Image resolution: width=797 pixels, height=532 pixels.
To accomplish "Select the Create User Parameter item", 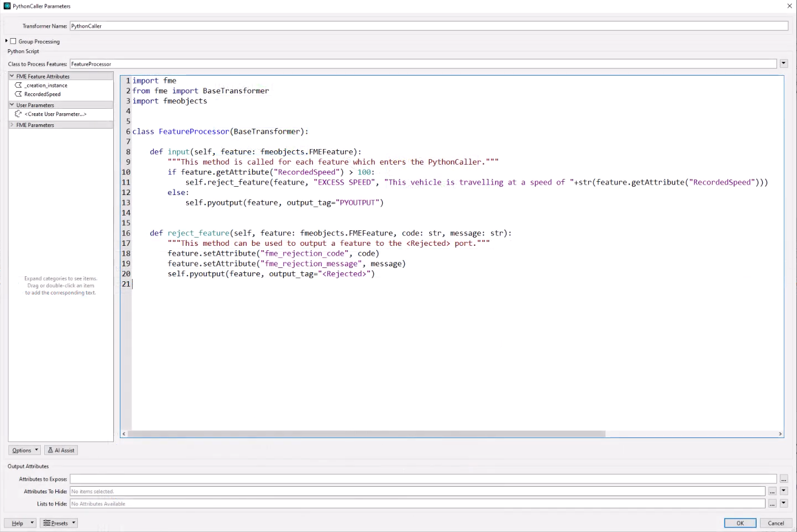I will [x=55, y=114].
